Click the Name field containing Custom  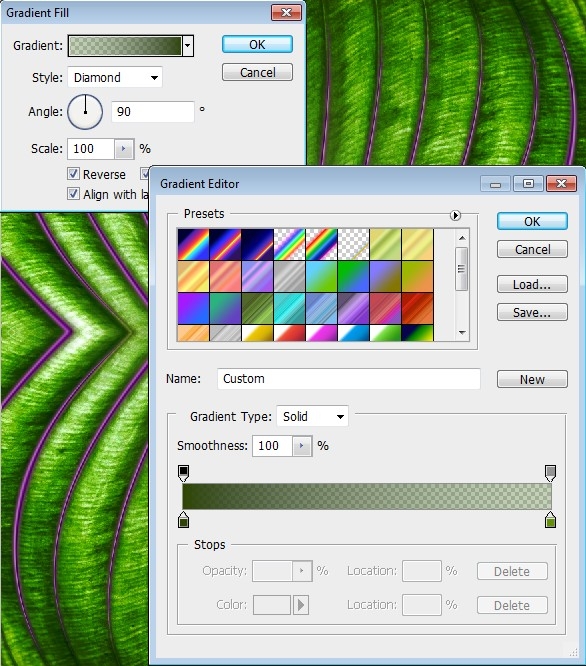349,378
